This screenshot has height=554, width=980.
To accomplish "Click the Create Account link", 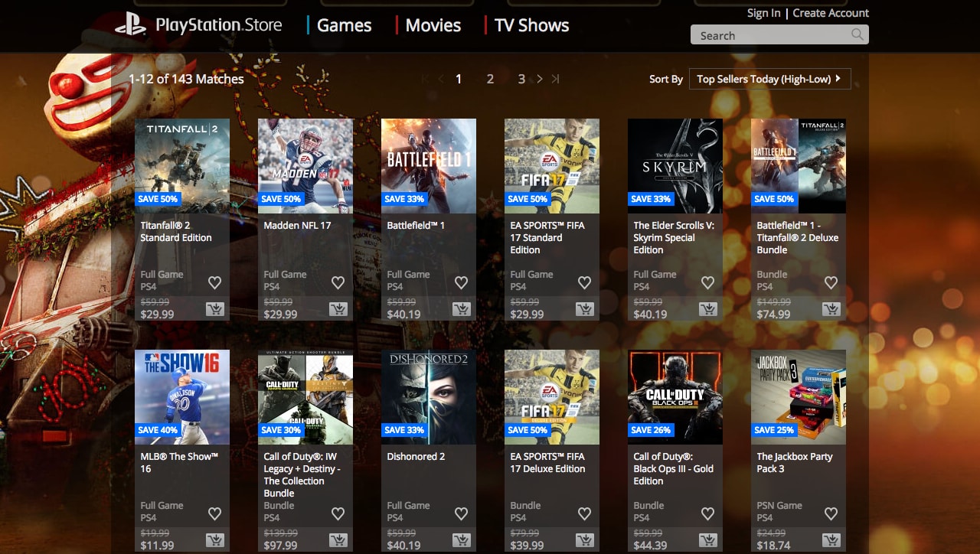I will (x=831, y=13).
